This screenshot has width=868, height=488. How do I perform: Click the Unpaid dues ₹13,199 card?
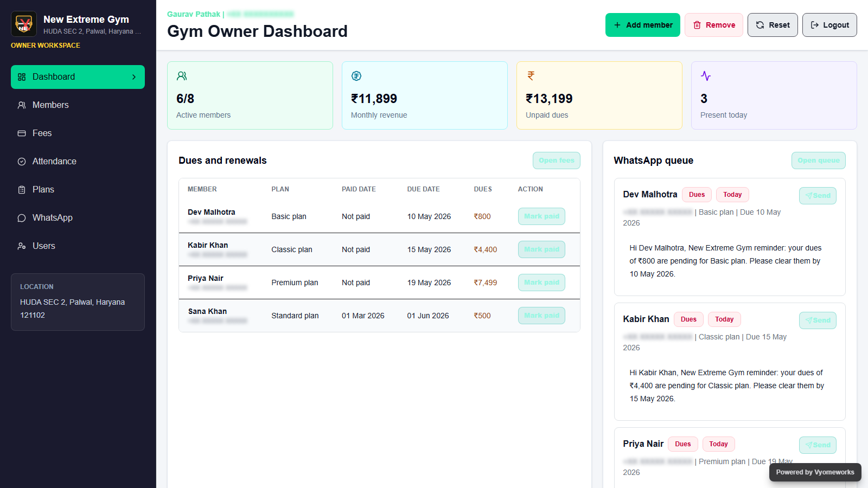[x=599, y=95]
